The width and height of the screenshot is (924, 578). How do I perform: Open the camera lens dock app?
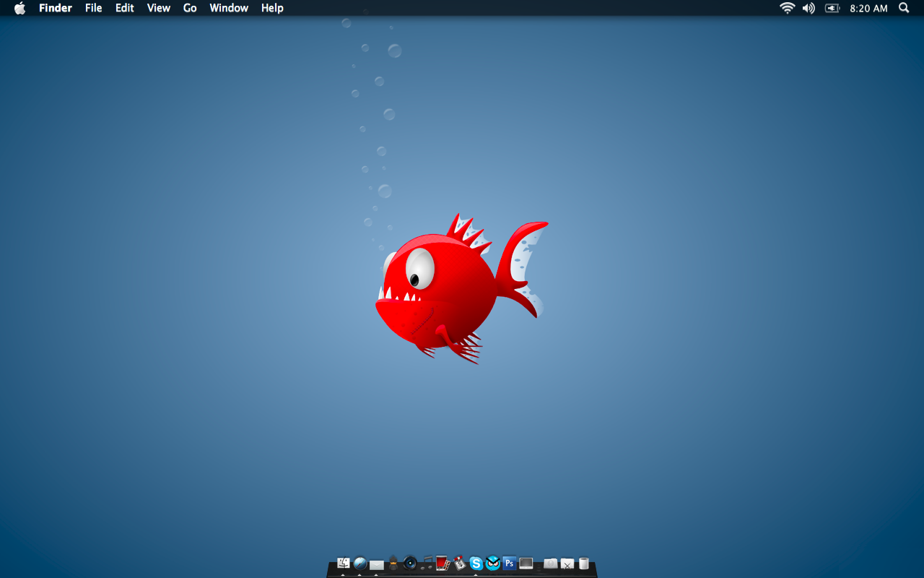[x=410, y=563]
